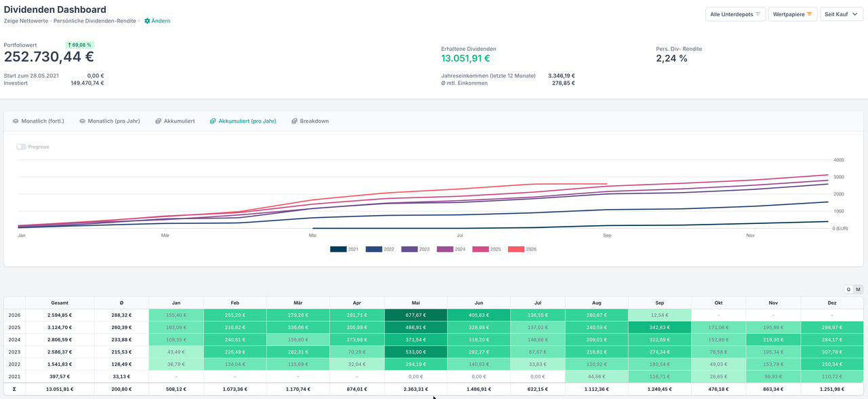The image size is (868, 399).
Task: Click the stack icon before Breakdown tab
Action: coord(294,121)
